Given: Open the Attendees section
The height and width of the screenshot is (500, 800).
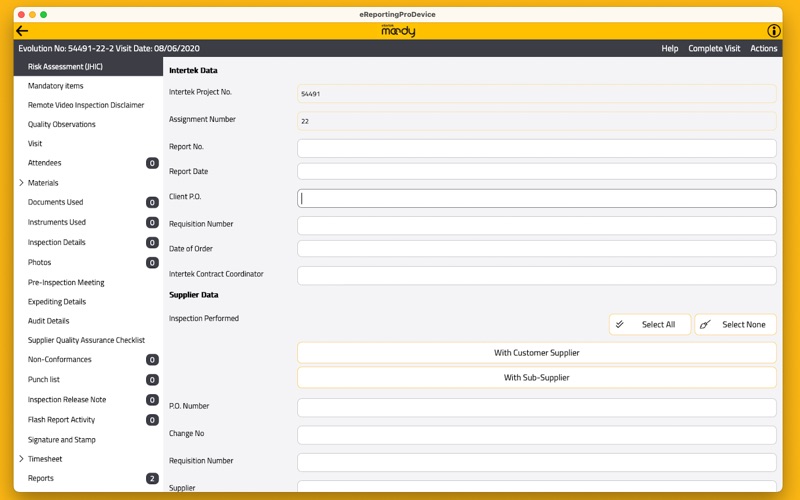Looking at the screenshot, I should 88,163.
